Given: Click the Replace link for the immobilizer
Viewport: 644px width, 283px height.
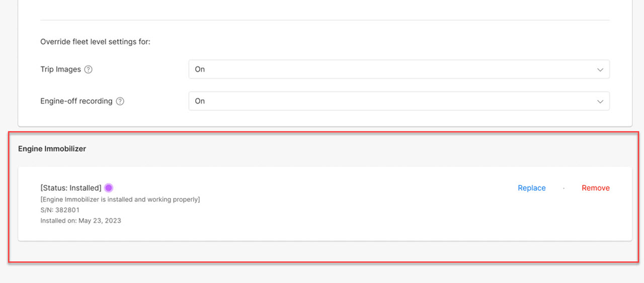Looking at the screenshot, I should [x=532, y=188].
